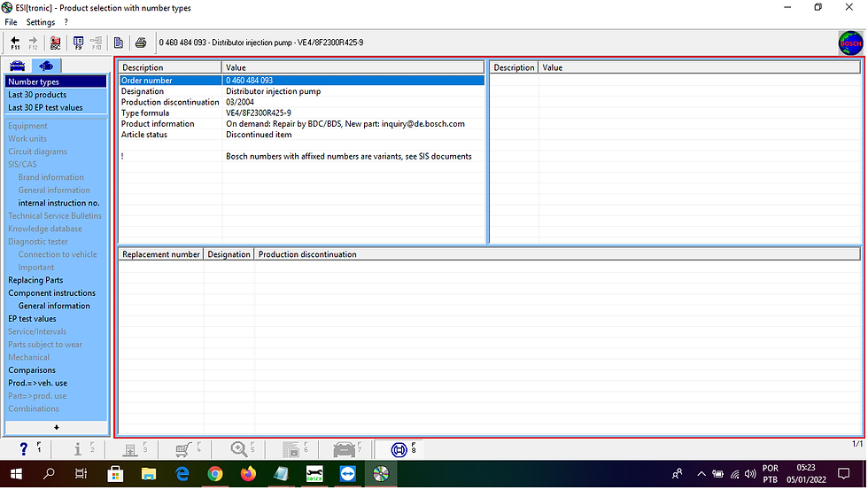The width and height of the screenshot is (868, 490).
Task: Select General information under Component instructions
Action: click(54, 306)
